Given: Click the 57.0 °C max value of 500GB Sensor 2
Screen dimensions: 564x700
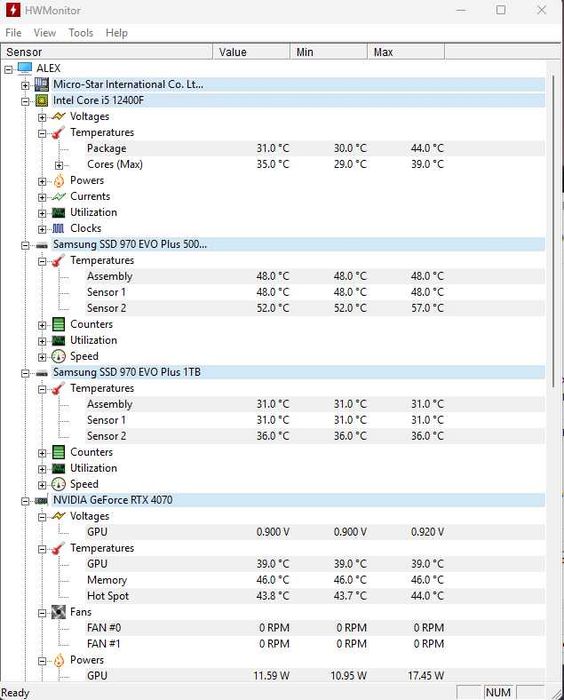Looking at the screenshot, I should click(427, 308).
